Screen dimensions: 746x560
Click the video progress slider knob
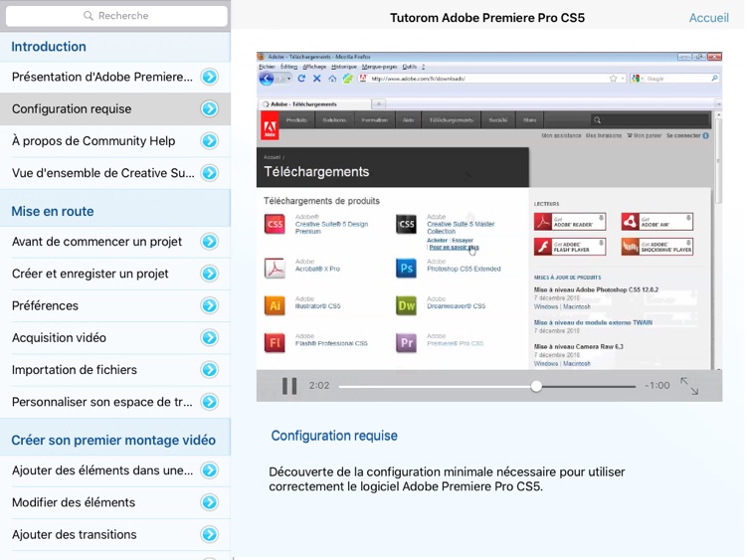pos(536,386)
